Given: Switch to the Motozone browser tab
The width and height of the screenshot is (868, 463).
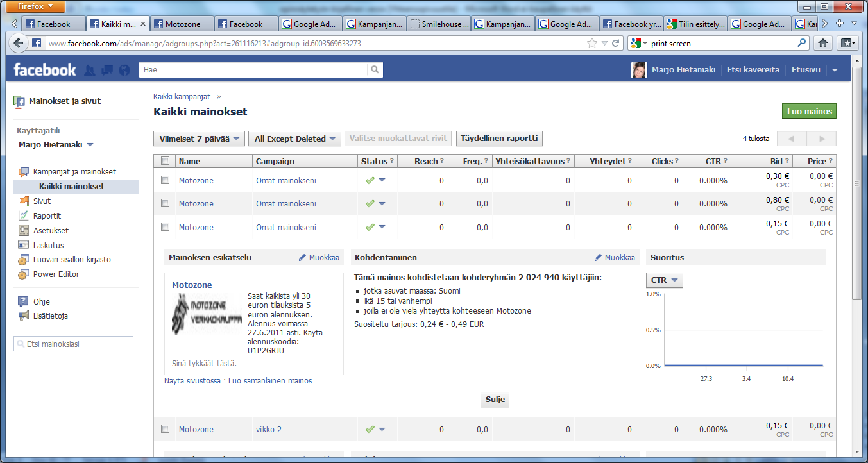Looking at the screenshot, I should point(182,24).
